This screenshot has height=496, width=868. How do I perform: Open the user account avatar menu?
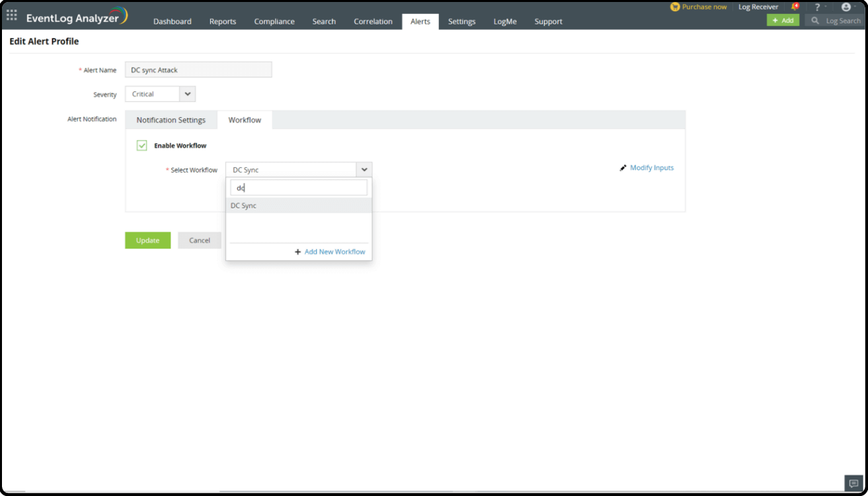(846, 7)
